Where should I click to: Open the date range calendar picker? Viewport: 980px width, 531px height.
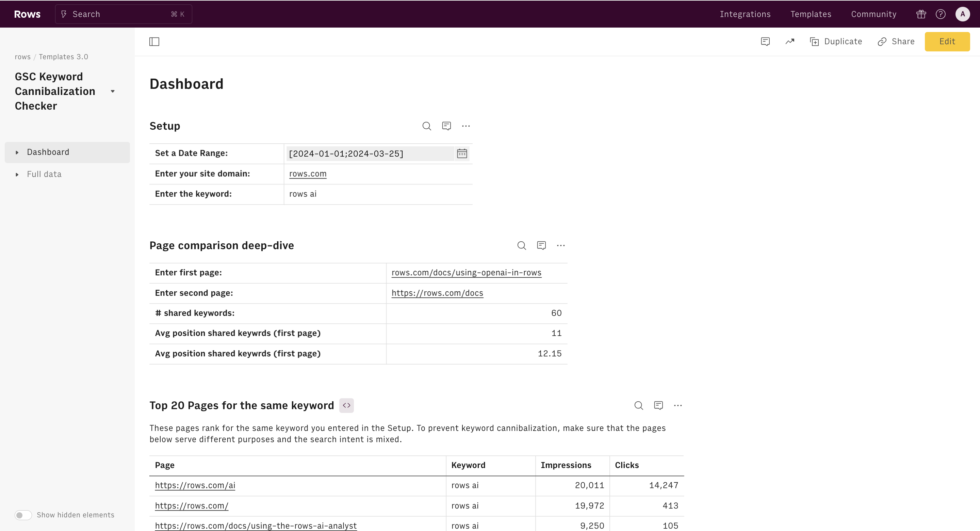pos(462,154)
